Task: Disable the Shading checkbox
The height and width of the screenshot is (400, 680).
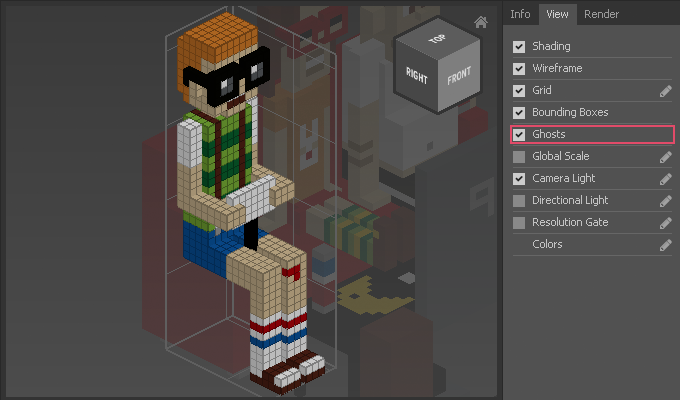Action: pyautogui.click(x=519, y=47)
